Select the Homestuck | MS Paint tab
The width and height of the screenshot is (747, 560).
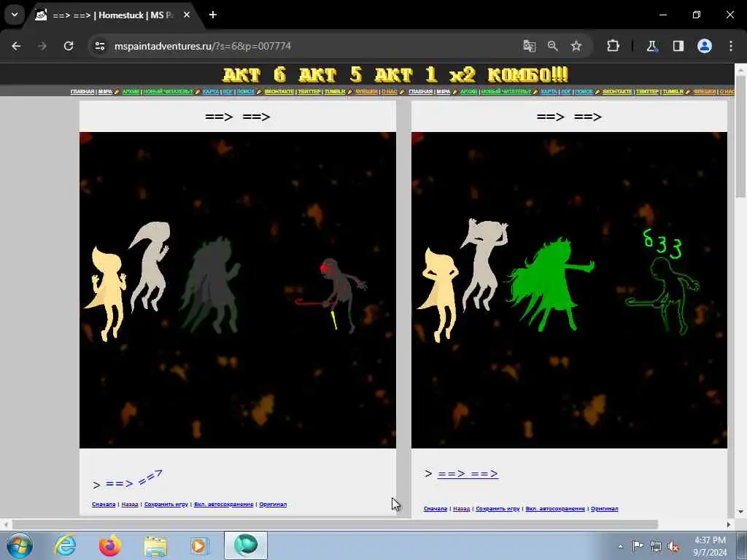click(112, 15)
